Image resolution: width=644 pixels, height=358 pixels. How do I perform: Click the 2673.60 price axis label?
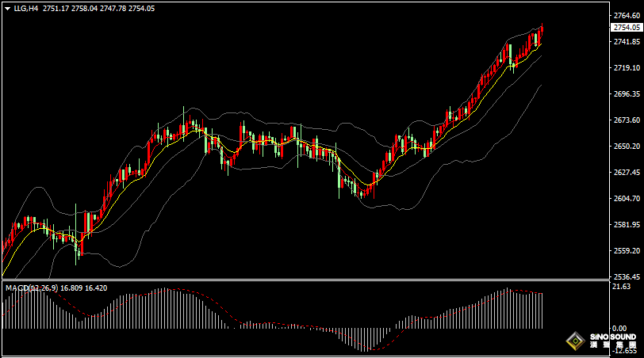[x=627, y=120]
